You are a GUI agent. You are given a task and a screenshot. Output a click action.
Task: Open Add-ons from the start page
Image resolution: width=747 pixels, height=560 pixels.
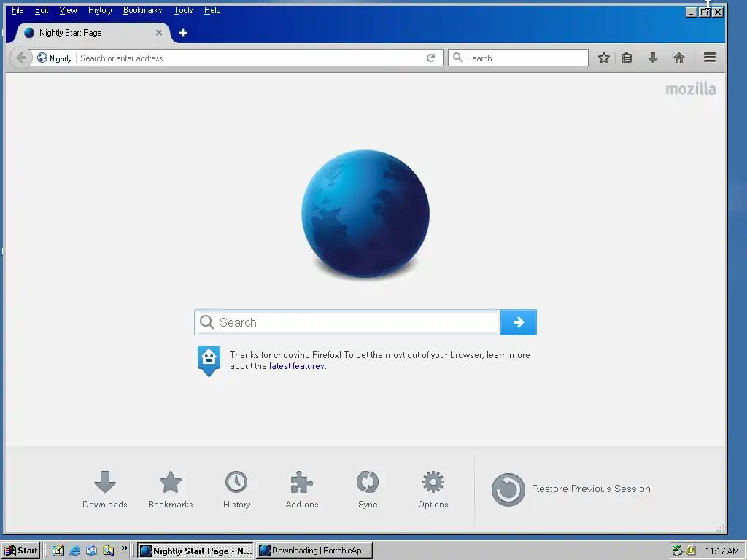(302, 489)
